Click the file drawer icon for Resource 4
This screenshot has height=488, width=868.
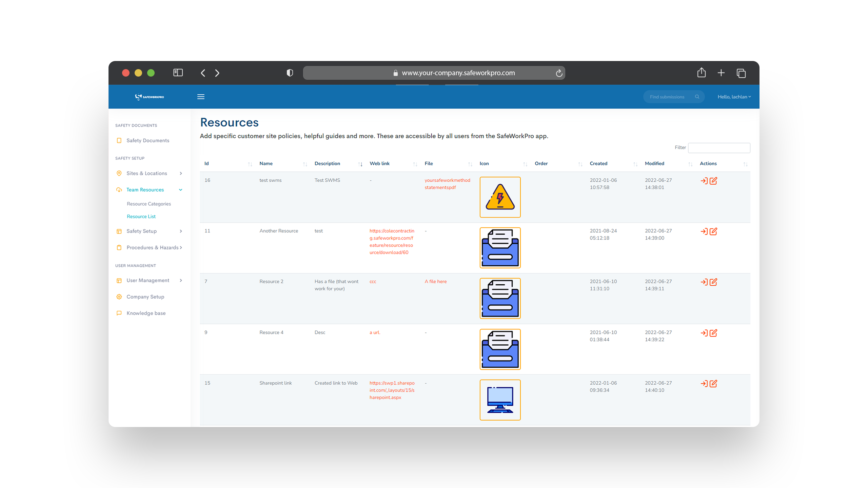point(500,349)
